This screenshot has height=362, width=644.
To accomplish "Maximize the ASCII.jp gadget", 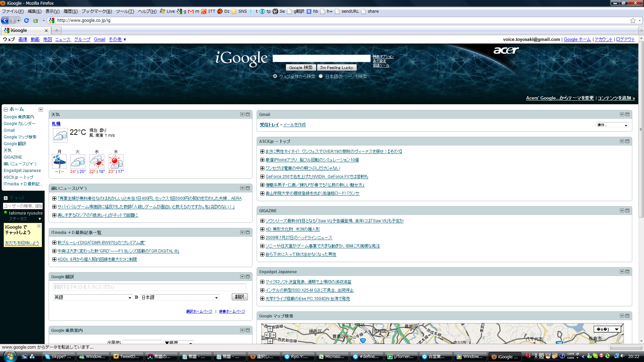I will pos(627,141).
